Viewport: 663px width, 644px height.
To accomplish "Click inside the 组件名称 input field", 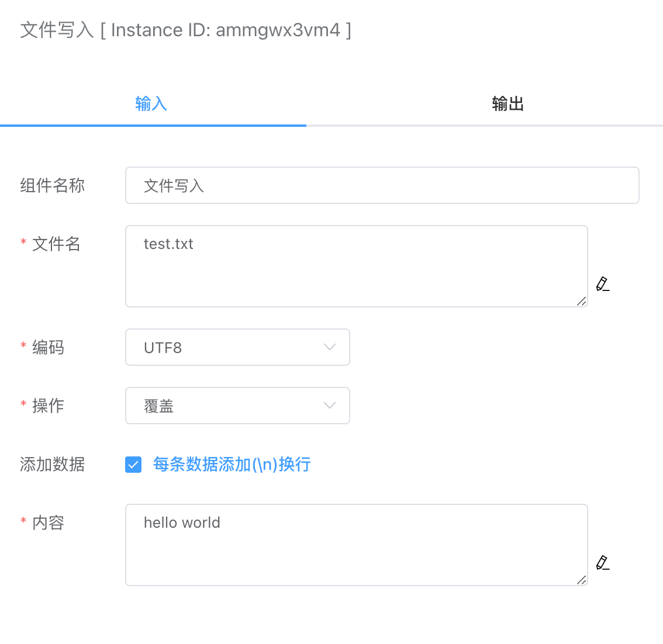I will pos(382,185).
